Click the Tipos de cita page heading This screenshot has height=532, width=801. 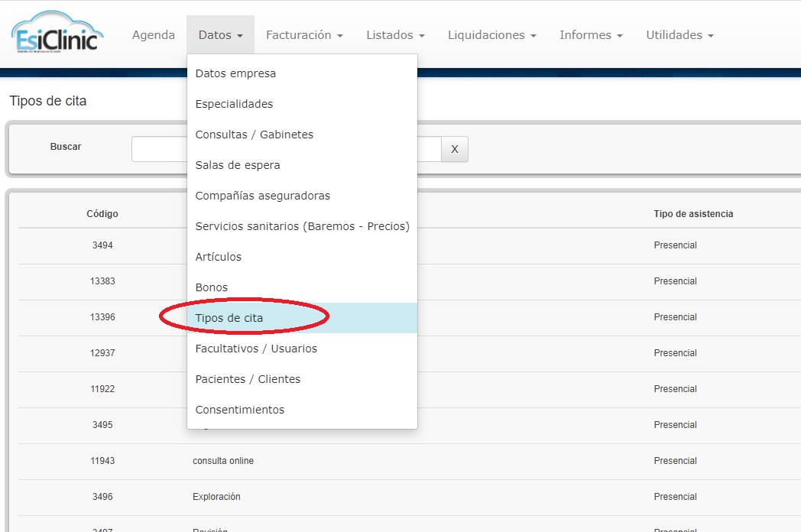point(48,101)
